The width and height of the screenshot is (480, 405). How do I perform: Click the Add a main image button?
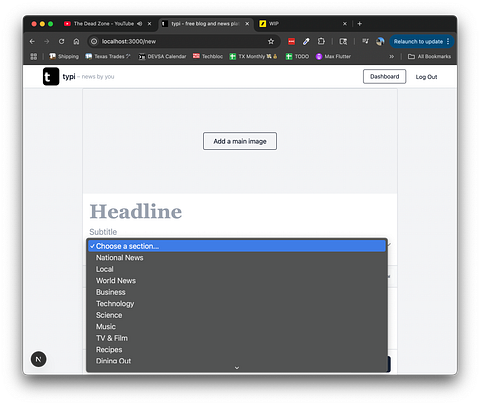coord(240,141)
